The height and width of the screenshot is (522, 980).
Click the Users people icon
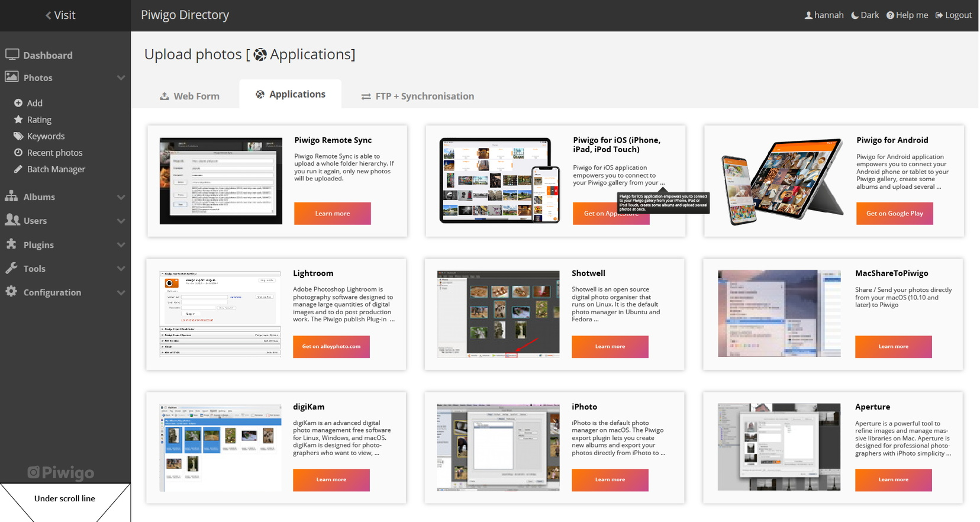point(12,220)
